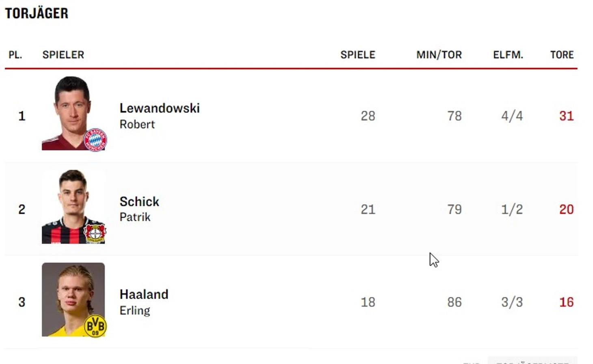The width and height of the screenshot is (593, 364).
Task: Click Schick's 21 games played value
Action: 368,209
